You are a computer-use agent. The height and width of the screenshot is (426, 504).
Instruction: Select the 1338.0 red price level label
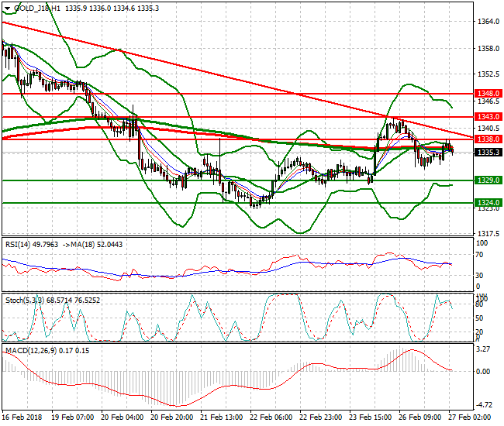tap(488, 139)
